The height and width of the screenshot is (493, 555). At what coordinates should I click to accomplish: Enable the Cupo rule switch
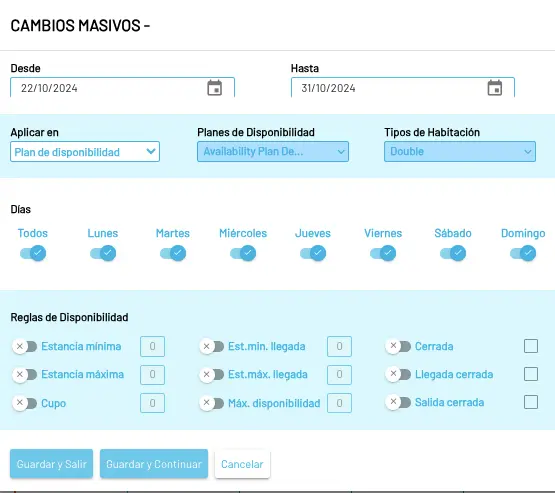point(24,403)
